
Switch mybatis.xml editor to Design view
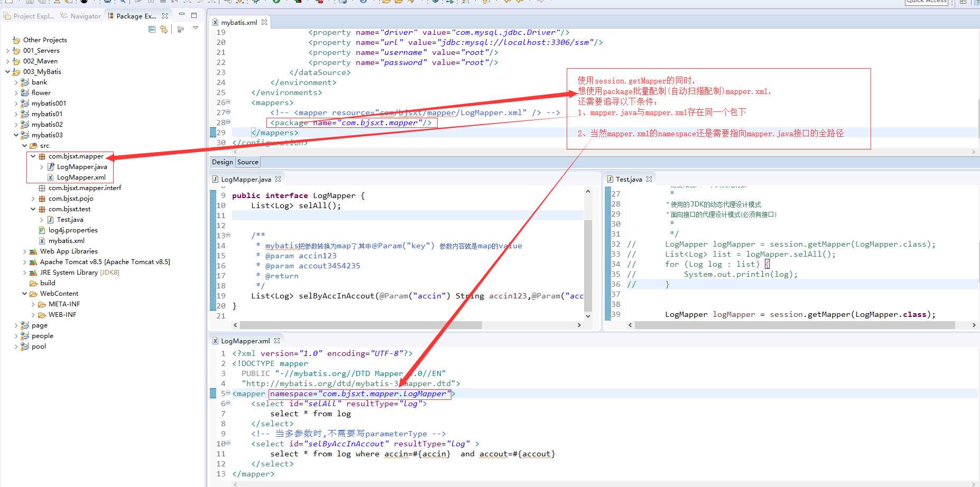coord(223,162)
